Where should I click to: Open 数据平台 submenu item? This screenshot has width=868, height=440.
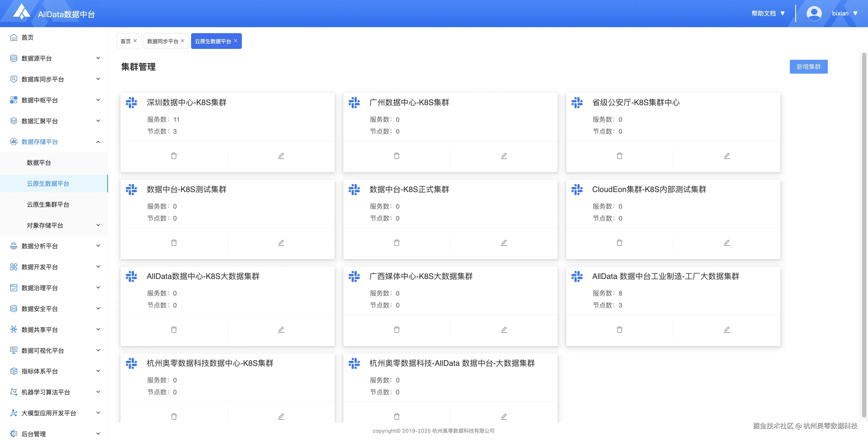(39, 162)
